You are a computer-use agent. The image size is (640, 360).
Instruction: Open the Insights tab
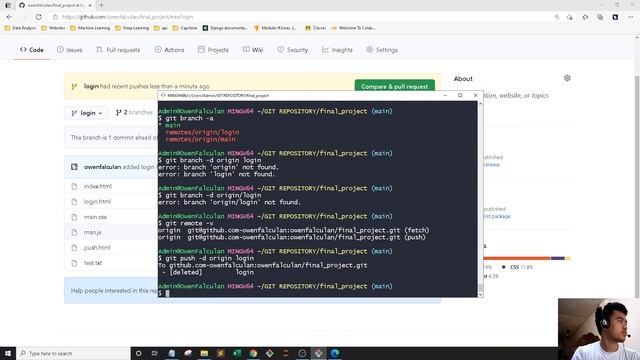coord(337,50)
